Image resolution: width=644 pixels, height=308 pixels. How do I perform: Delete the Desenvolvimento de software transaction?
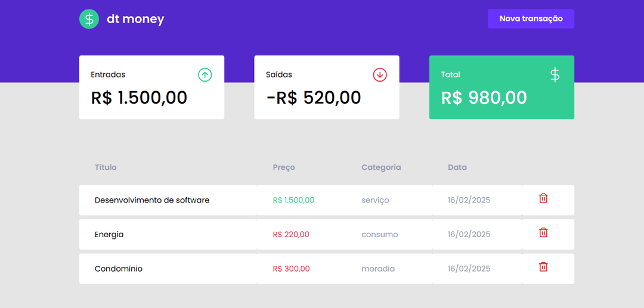[x=543, y=198]
